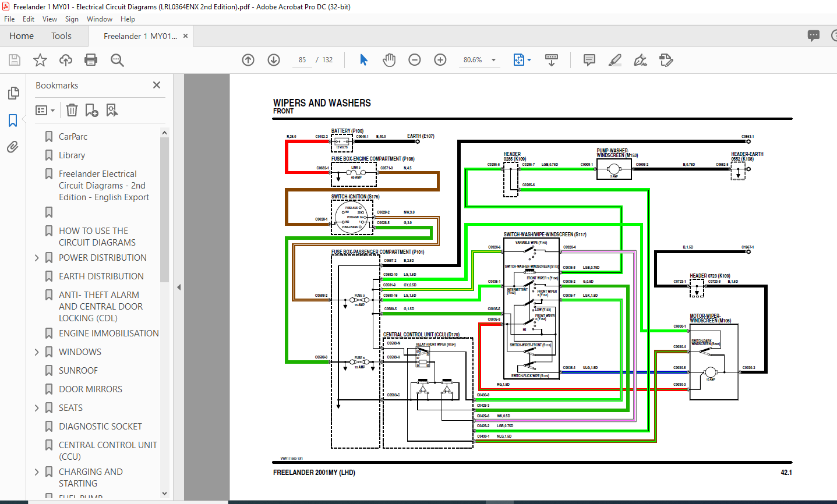Add file to starred with star icon
Image resolution: width=837 pixels, height=504 pixels.
pyautogui.click(x=40, y=60)
